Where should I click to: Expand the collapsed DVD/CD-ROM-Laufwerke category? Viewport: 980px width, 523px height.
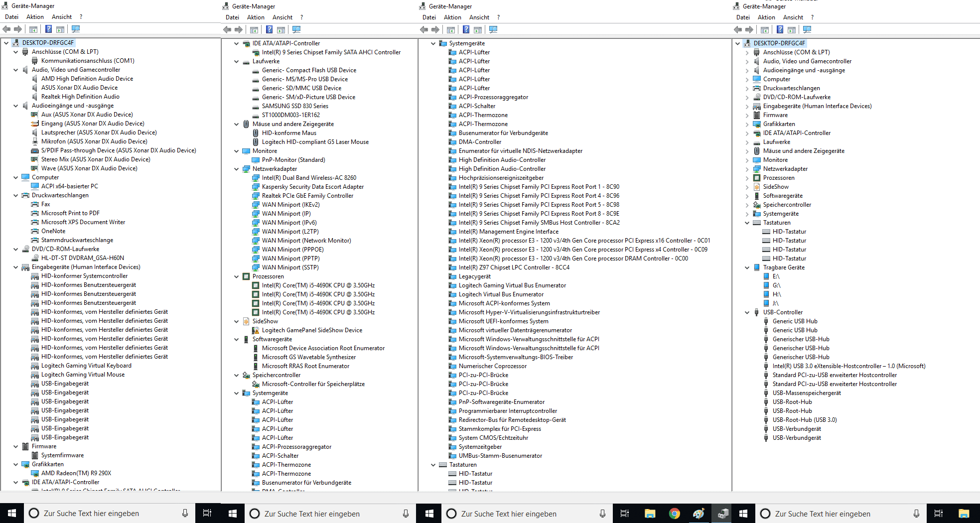tap(747, 97)
